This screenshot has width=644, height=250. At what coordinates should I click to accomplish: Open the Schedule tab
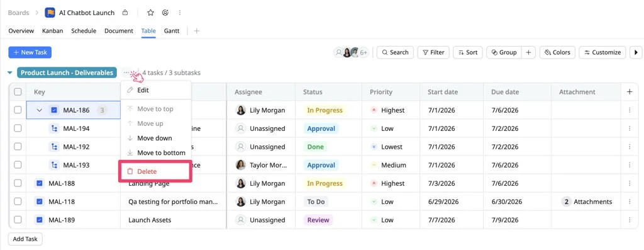pos(84,31)
